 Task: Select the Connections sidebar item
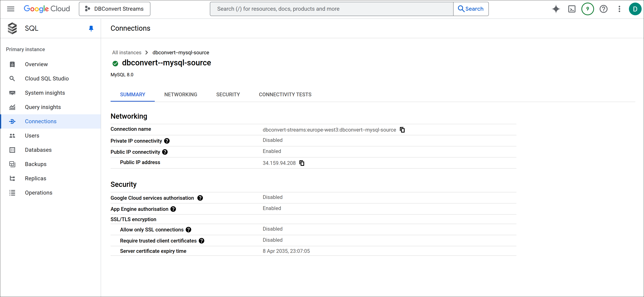coord(51,121)
